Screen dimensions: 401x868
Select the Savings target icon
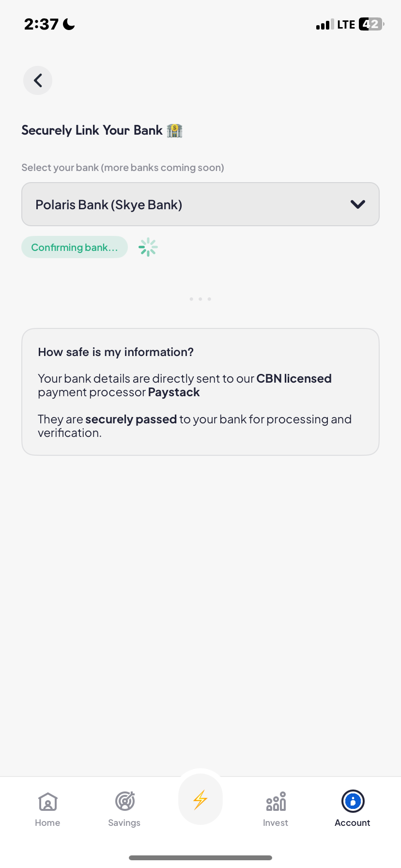tap(124, 802)
